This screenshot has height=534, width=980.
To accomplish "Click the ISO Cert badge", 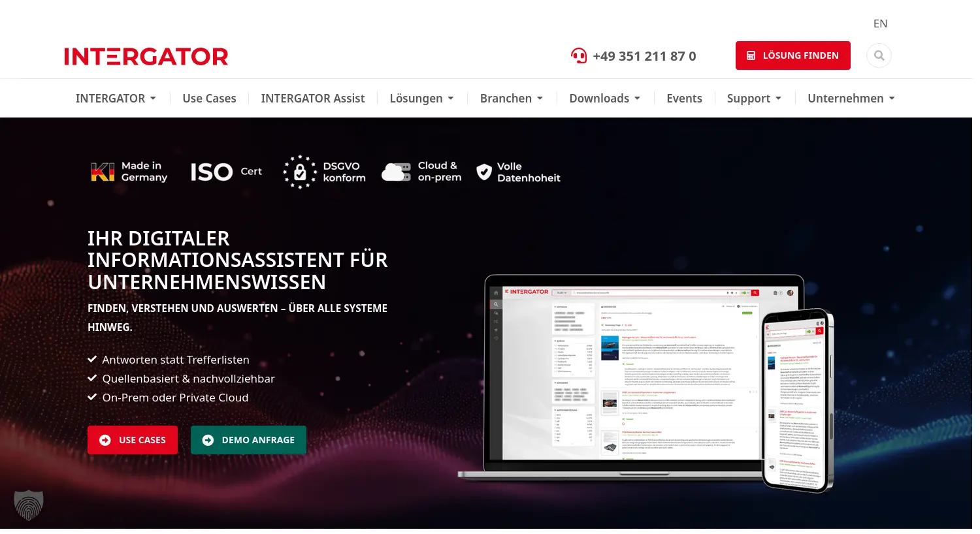I will [x=226, y=172].
